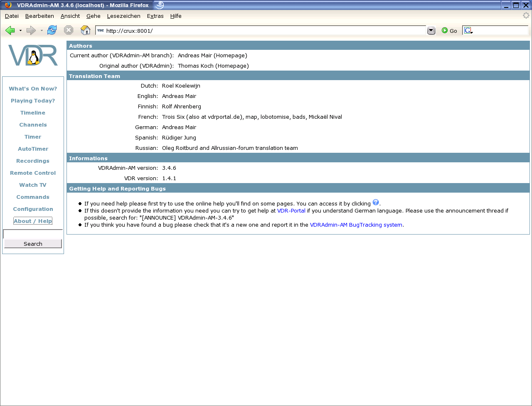Click the sidebar search text field
The width and height of the screenshot is (532, 406).
click(33, 234)
